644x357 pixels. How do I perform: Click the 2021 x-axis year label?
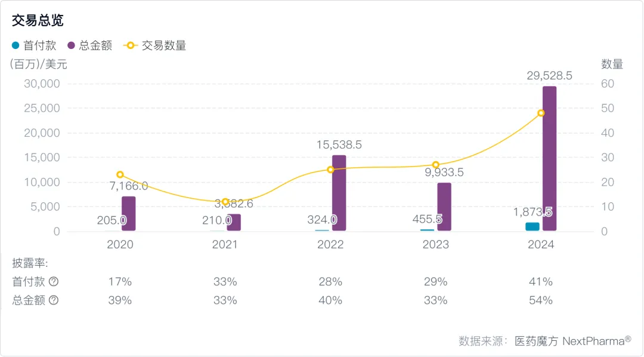225,245
